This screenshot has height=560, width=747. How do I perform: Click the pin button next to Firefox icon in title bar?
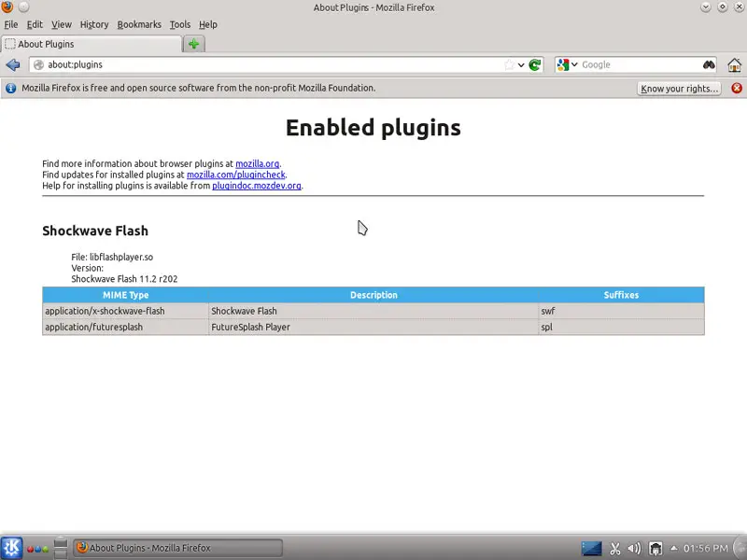click(x=24, y=7)
